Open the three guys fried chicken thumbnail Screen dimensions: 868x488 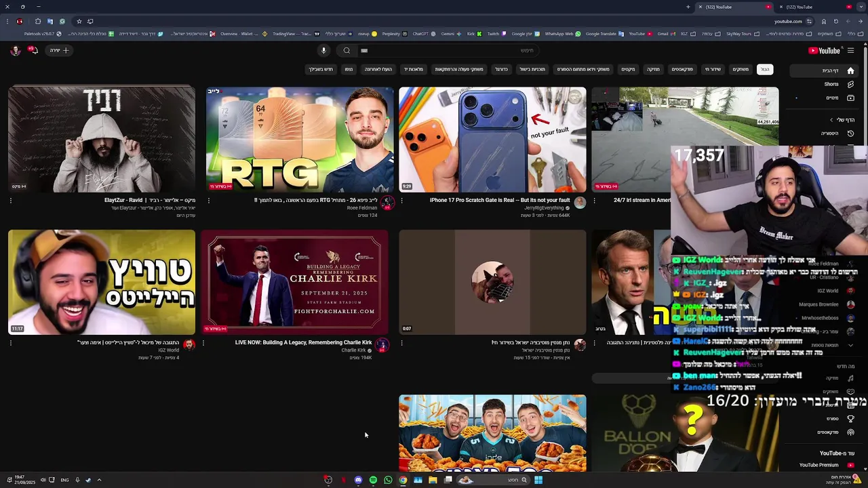[492, 433]
